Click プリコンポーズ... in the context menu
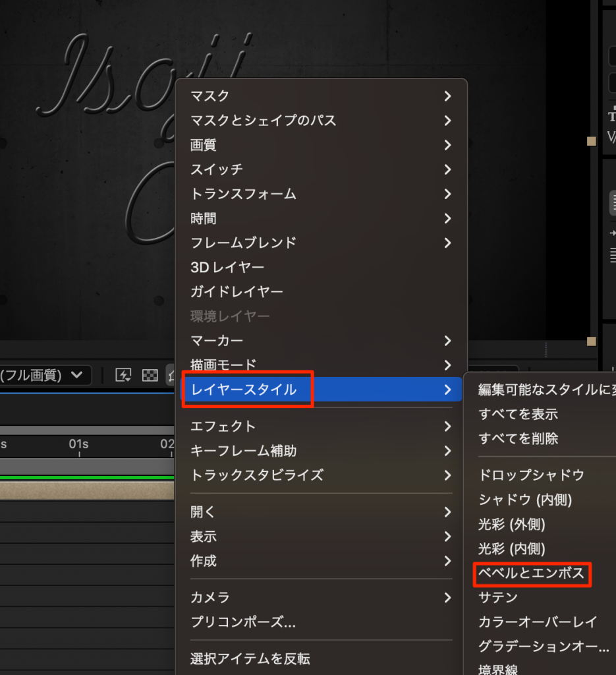Image resolution: width=616 pixels, height=675 pixels. click(x=242, y=622)
